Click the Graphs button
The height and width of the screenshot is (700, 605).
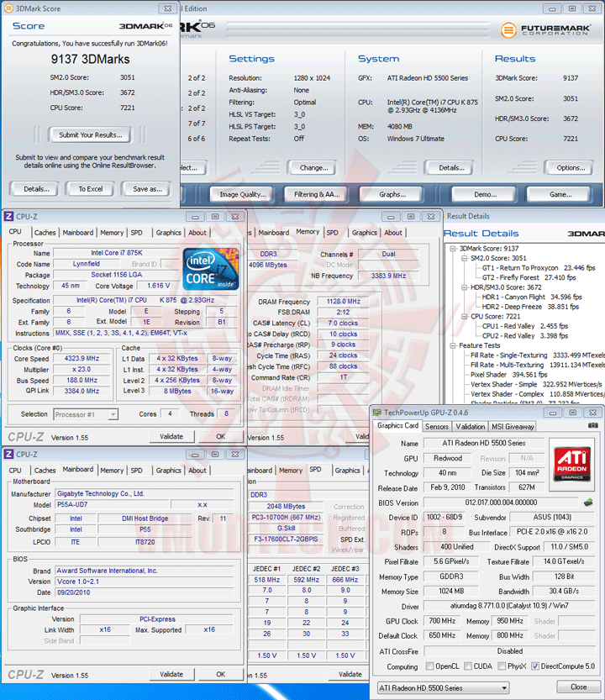[x=392, y=194]
